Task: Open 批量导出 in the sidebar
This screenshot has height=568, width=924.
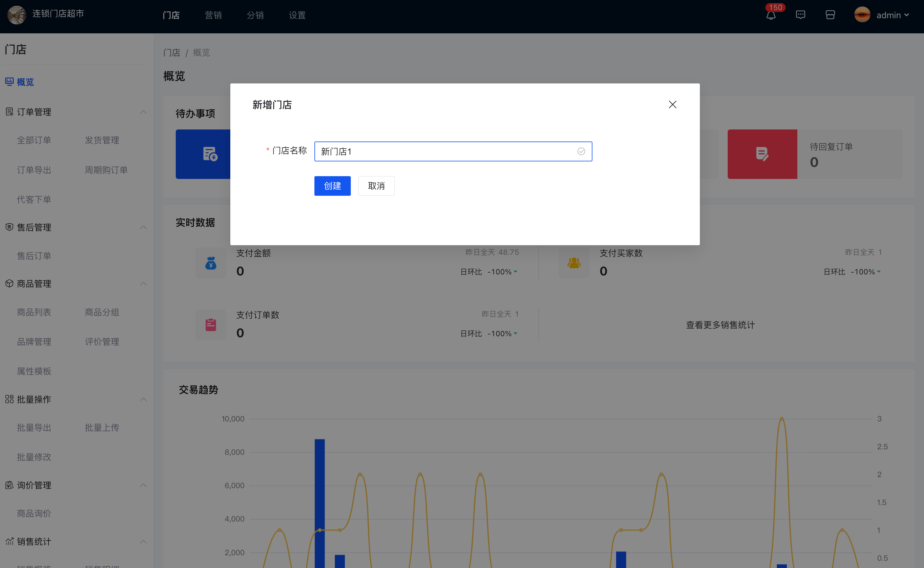Action: pos(34,428)
